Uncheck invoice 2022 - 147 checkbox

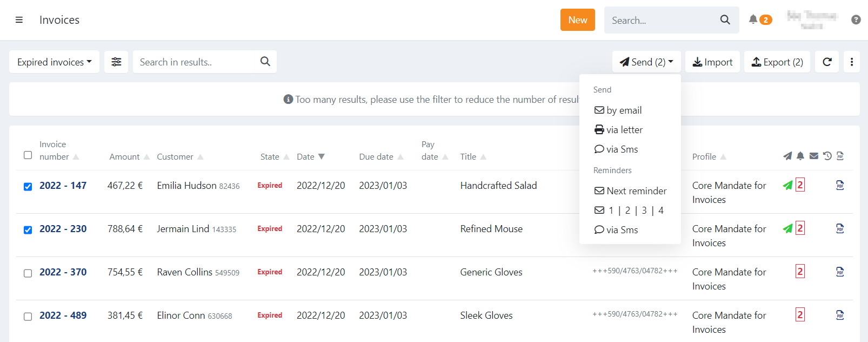[28, 187]
